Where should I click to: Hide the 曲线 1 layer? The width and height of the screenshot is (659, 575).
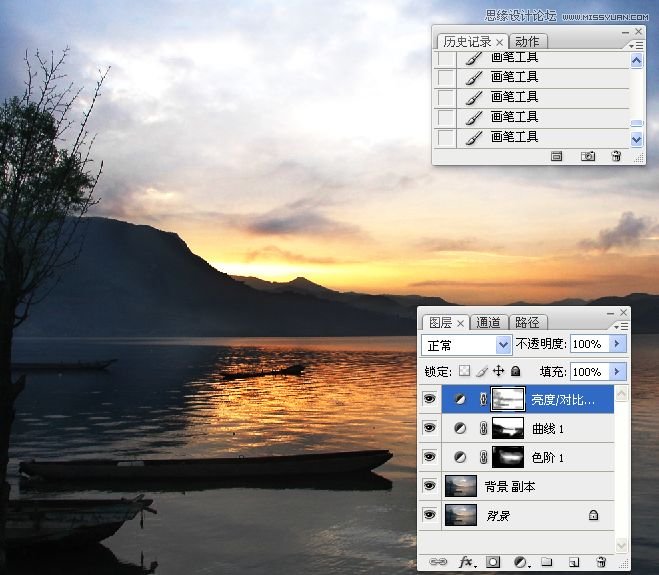(x=430, y=428)
